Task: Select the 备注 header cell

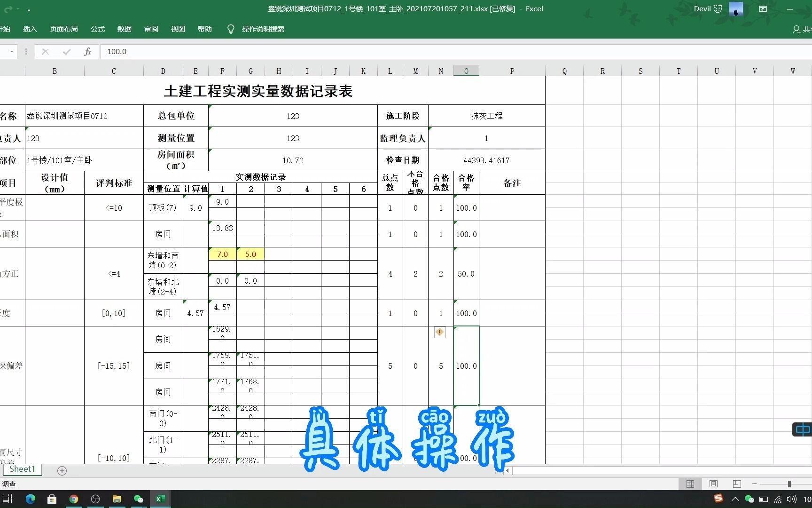Action: [x=512, y=183]
